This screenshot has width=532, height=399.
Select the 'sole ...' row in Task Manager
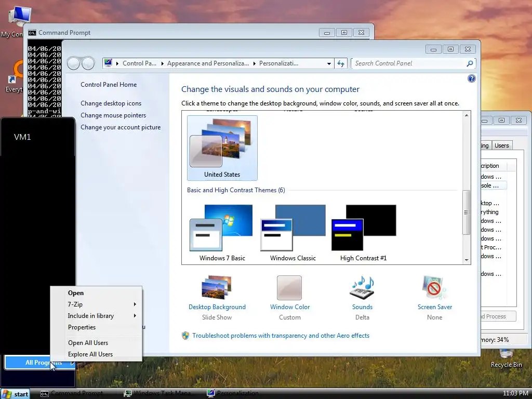(494, 185)
